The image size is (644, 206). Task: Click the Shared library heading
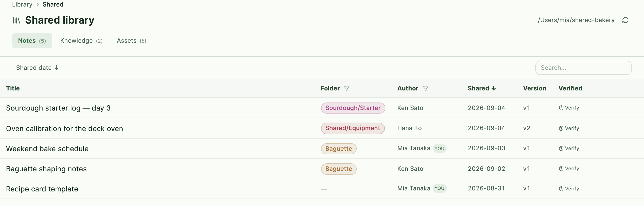(x=60, y=20)
